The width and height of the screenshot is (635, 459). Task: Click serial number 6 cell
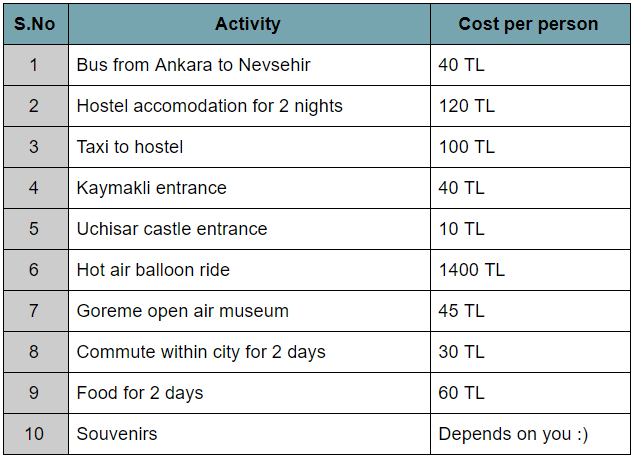pos(34,270)
